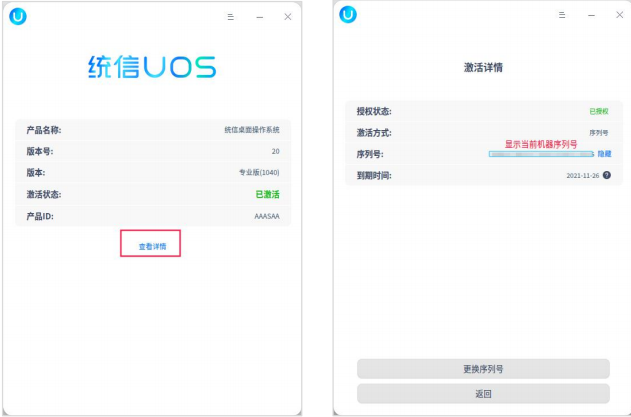
Task: Click the 激活详情 heading
Action: pos(483,67)
